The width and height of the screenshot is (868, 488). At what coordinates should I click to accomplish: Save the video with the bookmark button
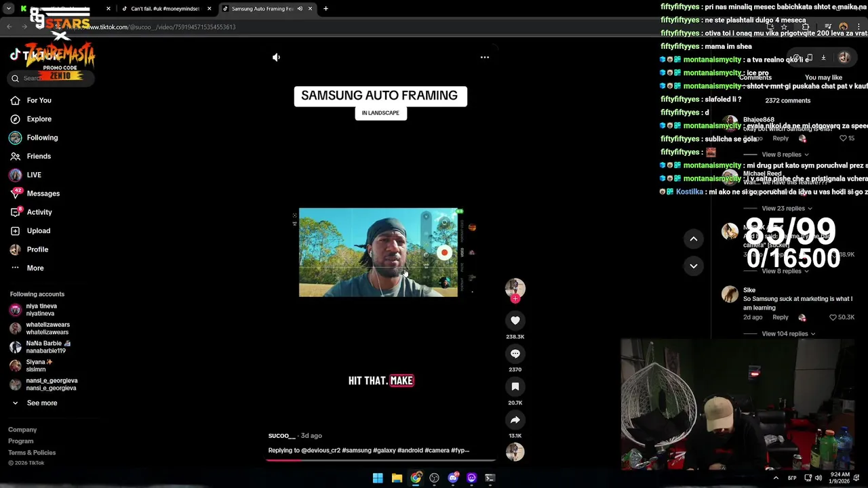[515, 386]
